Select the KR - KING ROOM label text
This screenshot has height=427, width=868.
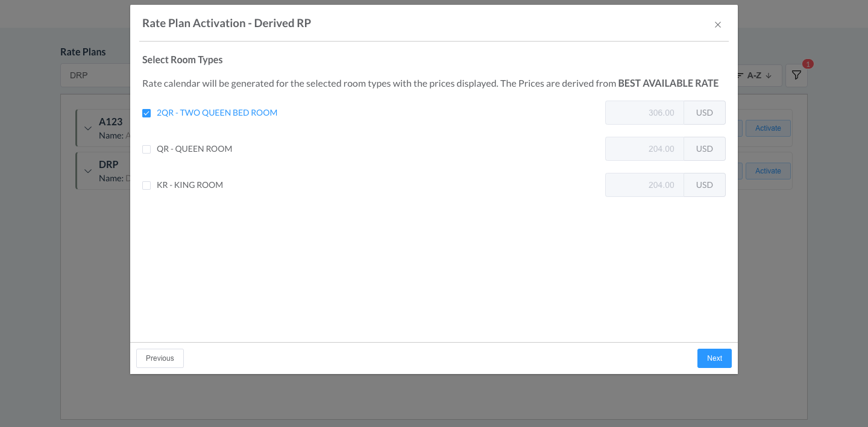pyautogui.click(x=190, y=185)
